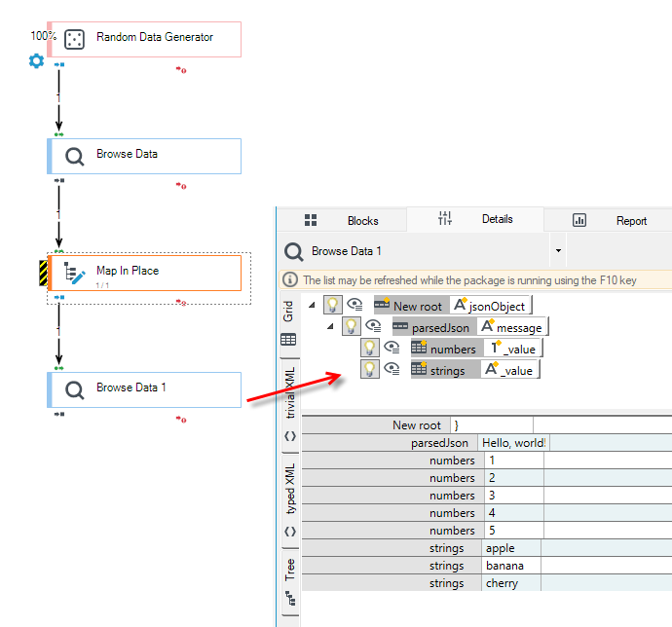The width and height of the screenshot is (672, 627).
Task: Switch to the Report tab
Action: click(x=609, y=221)
